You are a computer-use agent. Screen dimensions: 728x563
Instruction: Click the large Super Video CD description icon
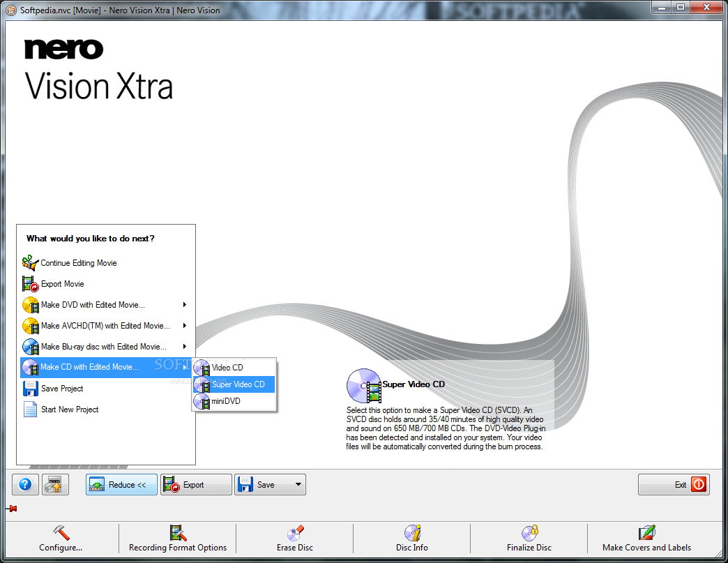point(364,386)
